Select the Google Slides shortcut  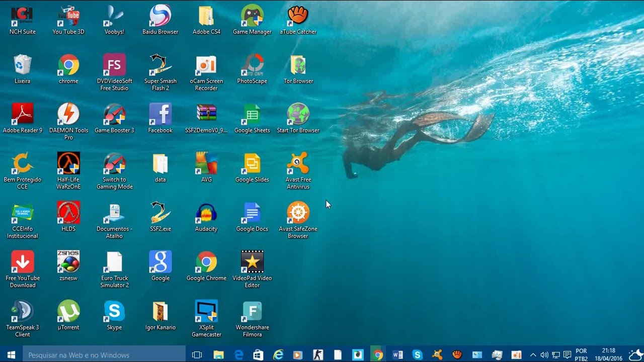point(252,168)
